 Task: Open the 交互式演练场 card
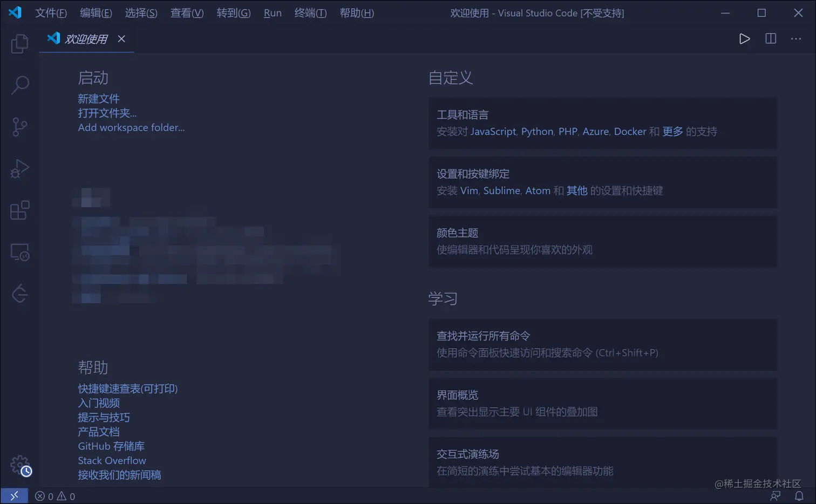(603, 462)
